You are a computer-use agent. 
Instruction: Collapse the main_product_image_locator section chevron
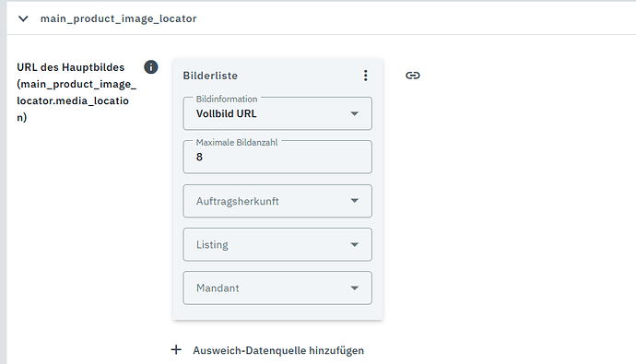[x=23, y=18]
